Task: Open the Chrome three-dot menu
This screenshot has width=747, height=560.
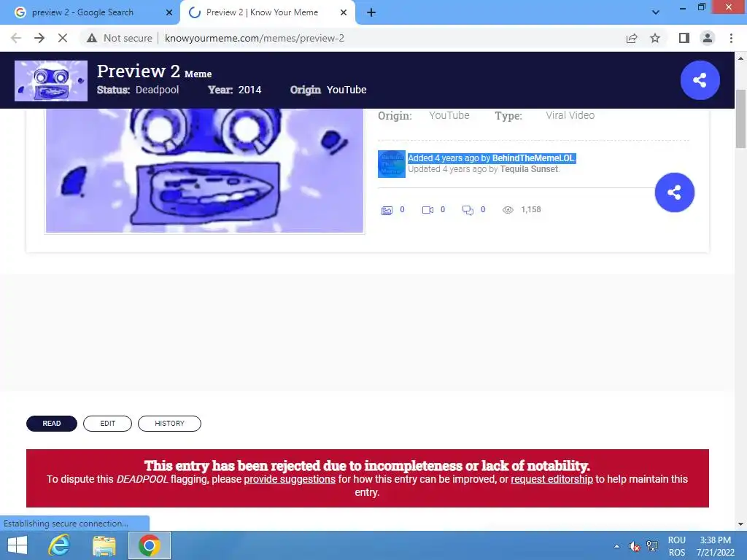Action: coord(731,38)
